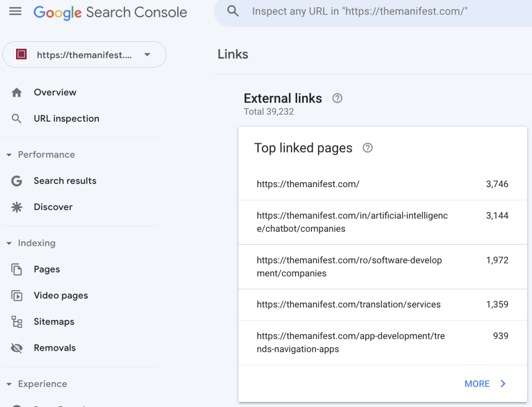Click the Pages indexing icon
Image resolution: width=532 pixels, height=407 pixels.
coord(17,269)
